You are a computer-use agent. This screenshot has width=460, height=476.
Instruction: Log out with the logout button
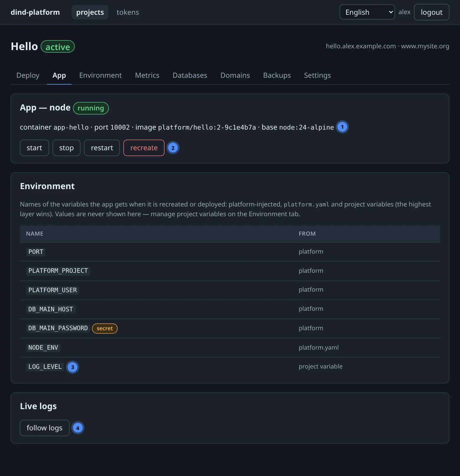[x=432, y=12]
